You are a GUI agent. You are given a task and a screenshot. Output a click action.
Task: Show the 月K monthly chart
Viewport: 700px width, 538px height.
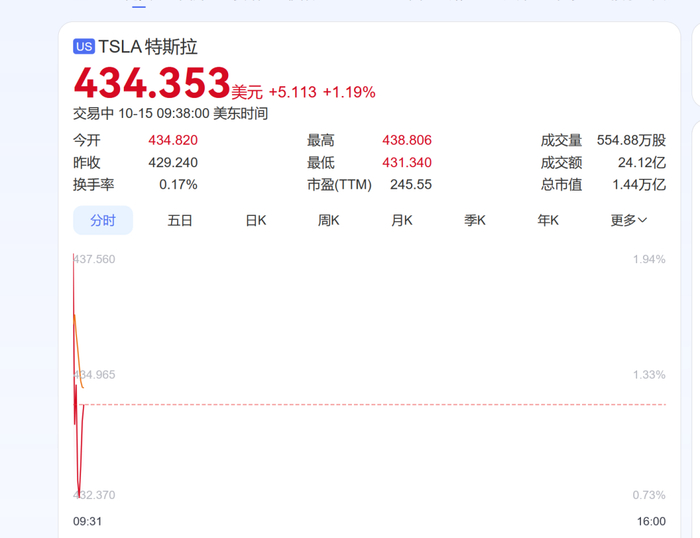[x=402, y=220]
